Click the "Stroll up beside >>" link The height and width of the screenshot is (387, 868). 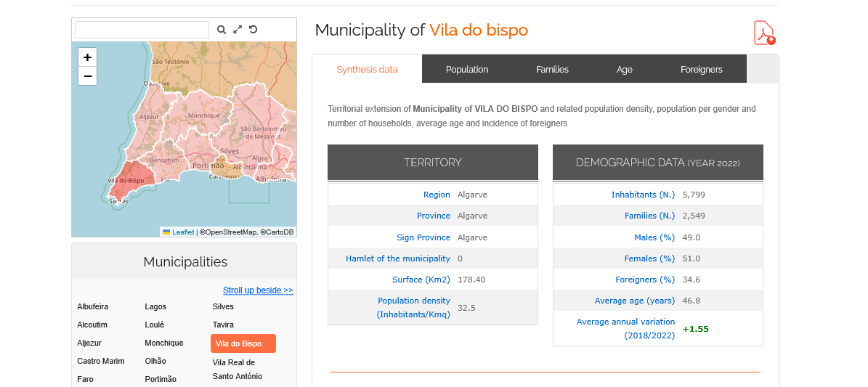tap(258, 290)
